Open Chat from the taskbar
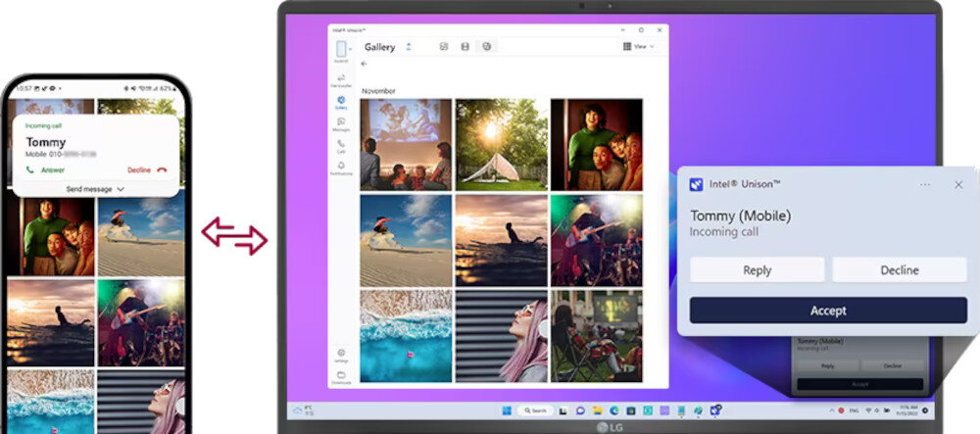Viewport: 980px width, 434px height. pos(580,410)
